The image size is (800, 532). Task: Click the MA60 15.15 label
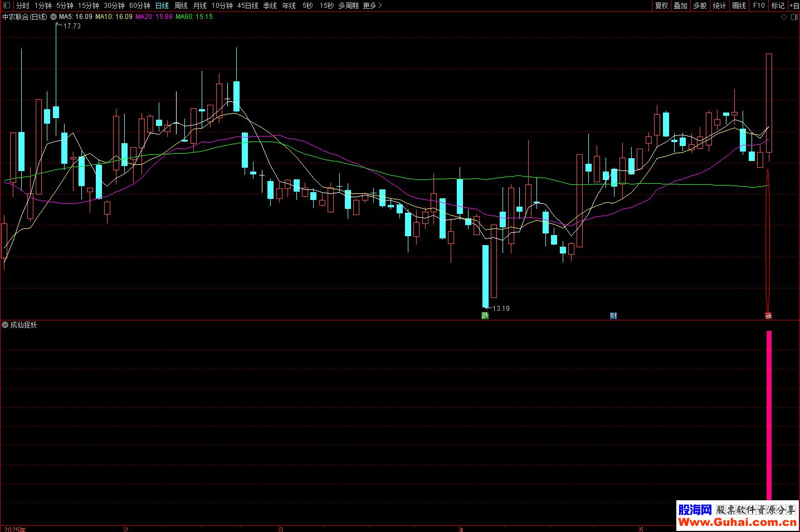coord(194,17)
